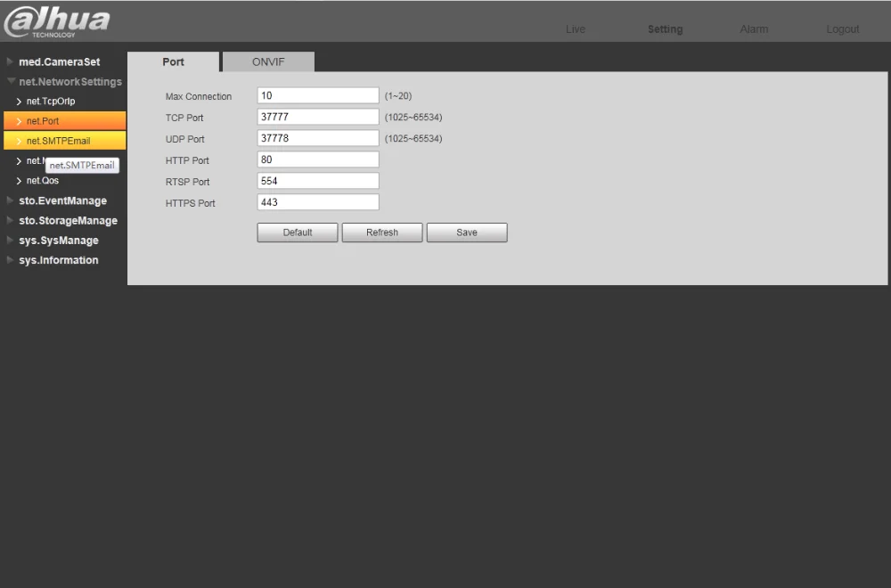The width and height of the screenshot is (891, 588).
Task: Open sto.StorageManage in the sidebar
Action: click(x=69, y=220)
